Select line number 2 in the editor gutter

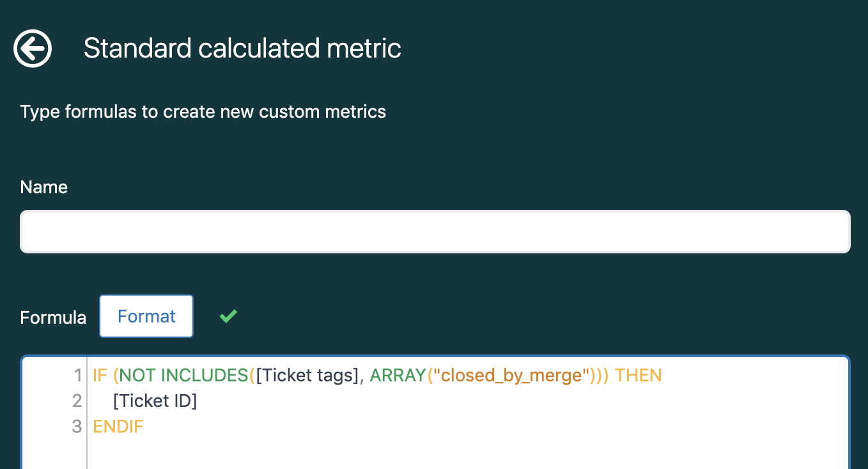77,401
